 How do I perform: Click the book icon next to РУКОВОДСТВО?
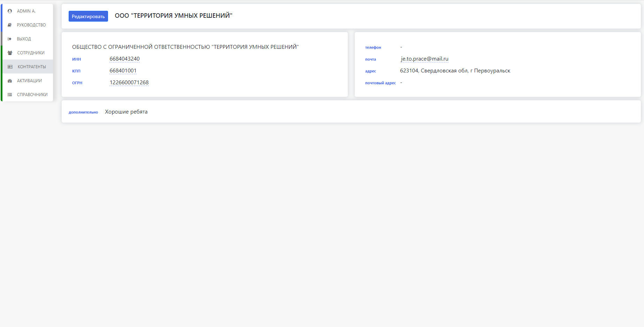(x=10, y=25)
